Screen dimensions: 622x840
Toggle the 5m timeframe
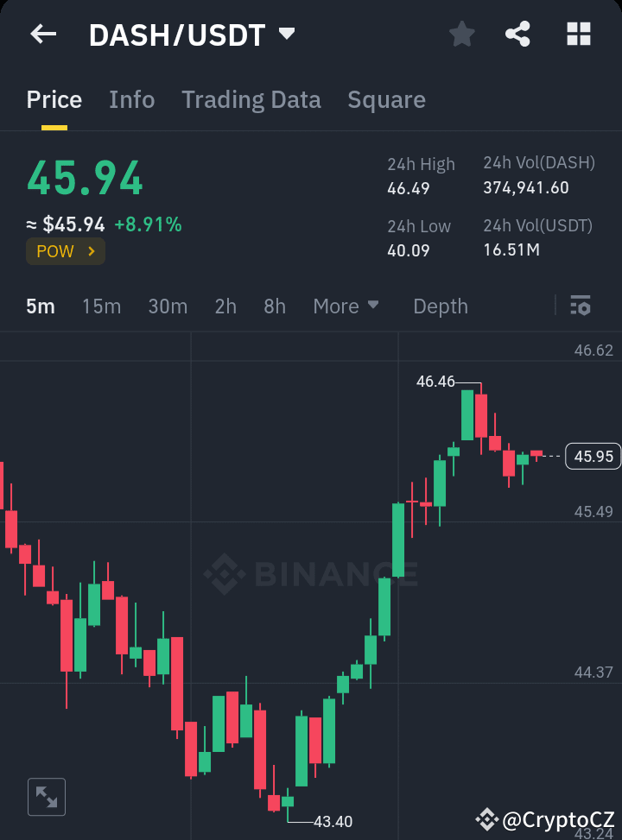pyautogui.click(x=40, y=306)
